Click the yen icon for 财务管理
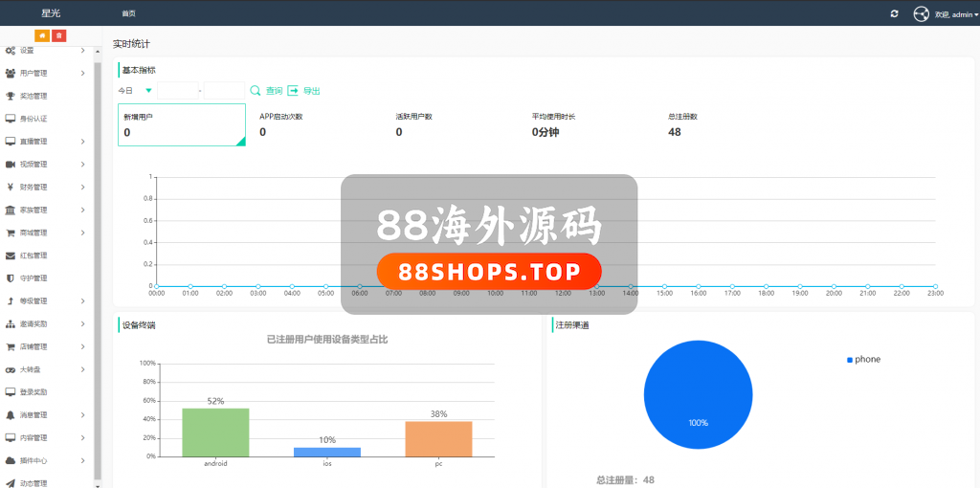Image resolution: width=980 pixels, height=488 pixels. 11,188
